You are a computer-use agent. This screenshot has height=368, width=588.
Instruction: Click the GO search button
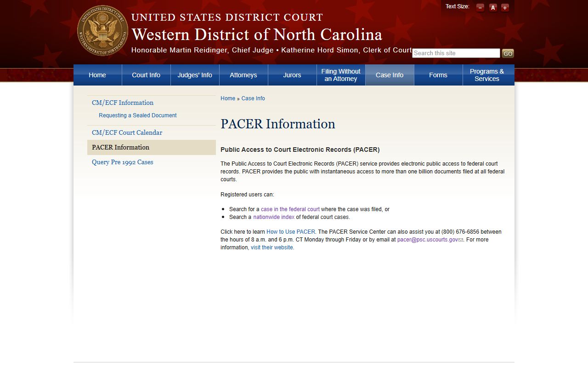pyautogui.click(x=508, y=53)
